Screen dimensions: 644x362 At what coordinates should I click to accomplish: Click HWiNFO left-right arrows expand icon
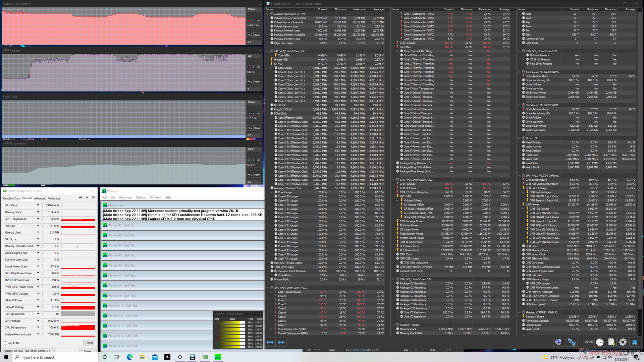(x=270, y=342)
